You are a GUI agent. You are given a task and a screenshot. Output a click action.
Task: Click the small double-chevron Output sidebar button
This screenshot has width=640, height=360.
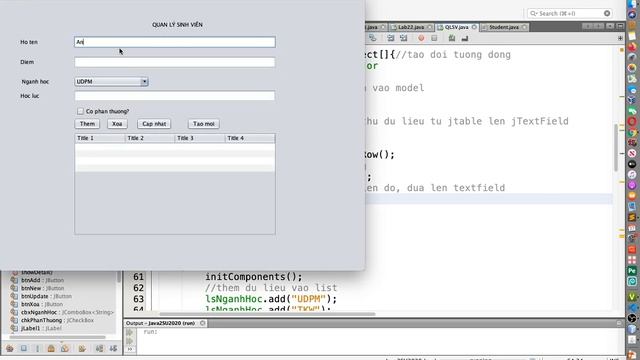(x=130, y=349)
